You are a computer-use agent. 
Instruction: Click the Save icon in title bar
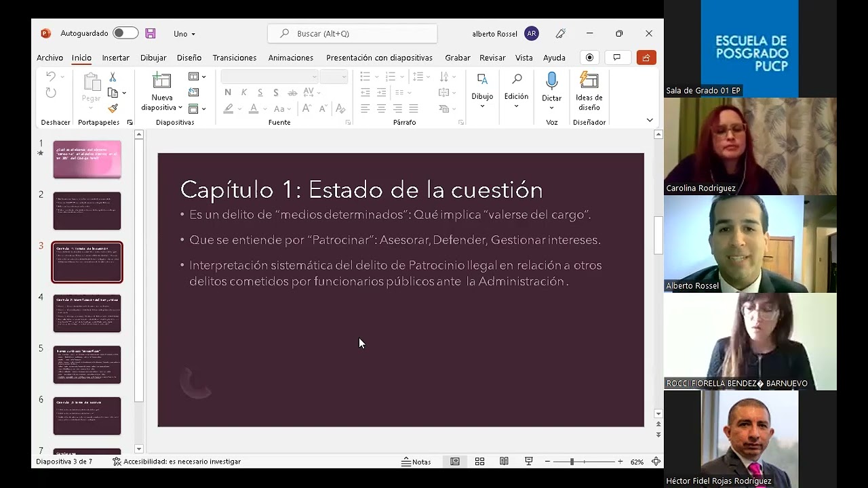tap(151, 33)
